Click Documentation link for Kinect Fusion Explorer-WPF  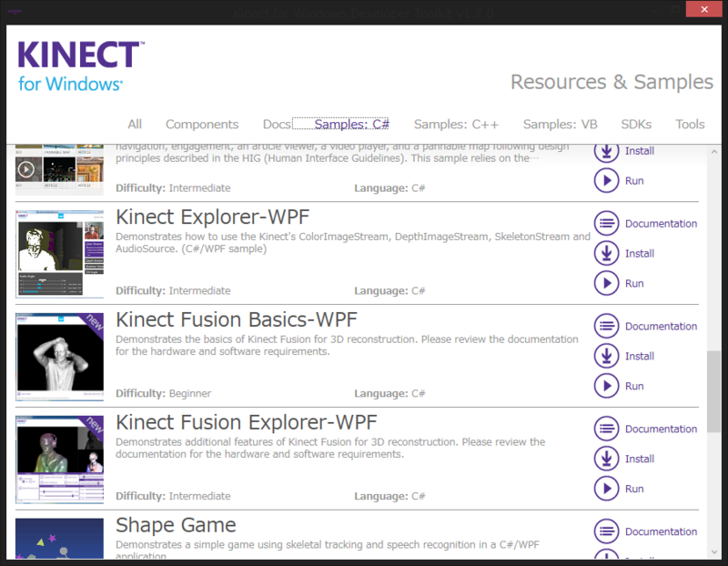tap(661, 429)
